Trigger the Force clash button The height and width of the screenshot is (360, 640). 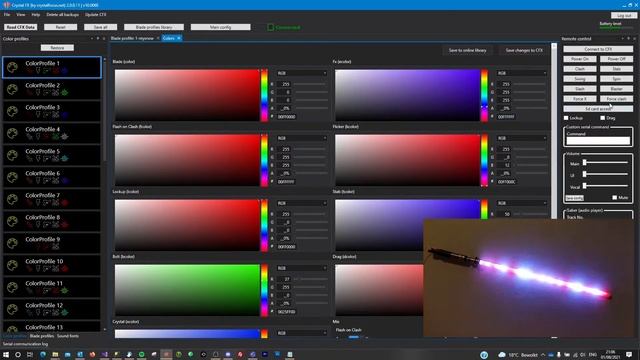coord(616,99)
